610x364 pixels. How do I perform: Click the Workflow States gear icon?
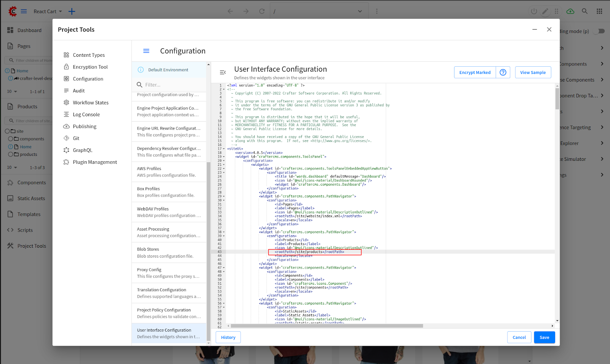point(66,103)
